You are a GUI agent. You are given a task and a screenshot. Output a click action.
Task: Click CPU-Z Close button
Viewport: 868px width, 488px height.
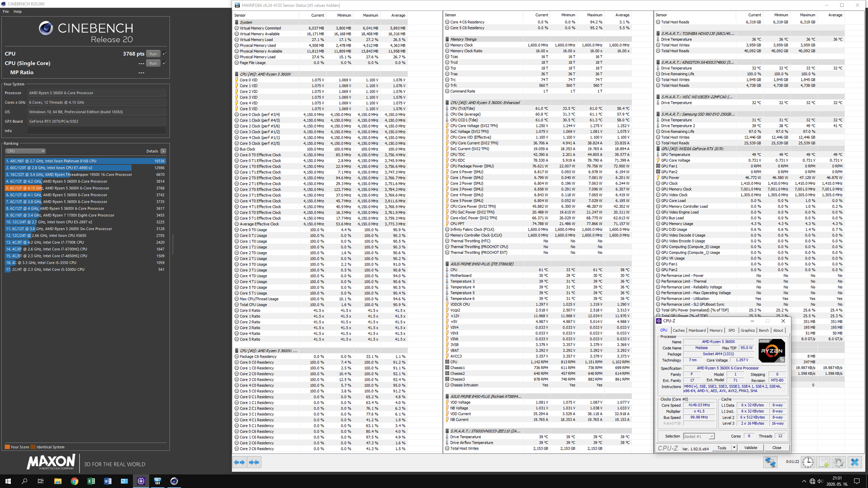click(x=777, y=448)
